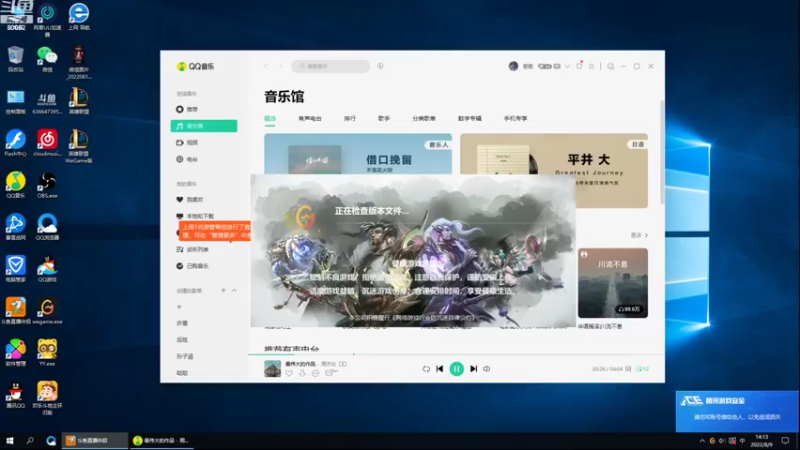The width and height of the screenshot is (800, 450).
Task: Click the QQ音乐 vertical scrollbar
Action: 662,153
